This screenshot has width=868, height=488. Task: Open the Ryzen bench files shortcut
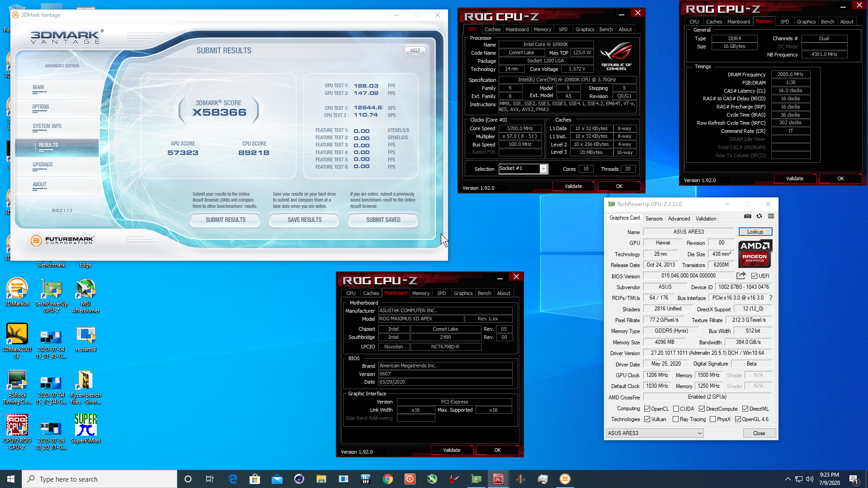pos(86,387)
